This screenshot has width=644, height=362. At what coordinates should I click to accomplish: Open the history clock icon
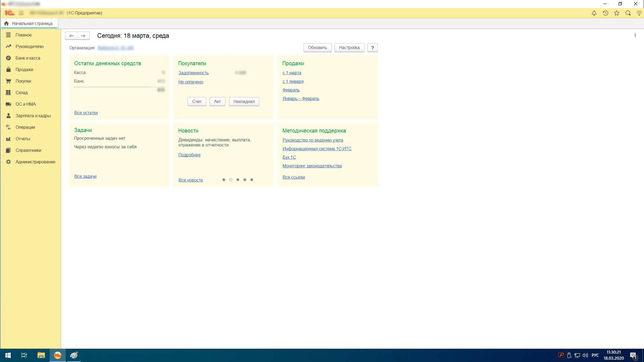(605, 13)
